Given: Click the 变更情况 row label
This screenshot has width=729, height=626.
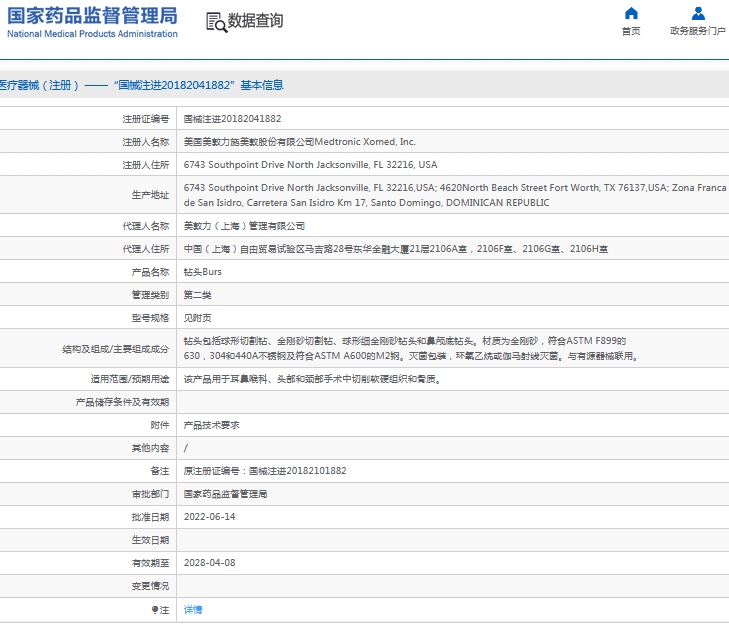Looking at the screenshot, I should [151, 586].
